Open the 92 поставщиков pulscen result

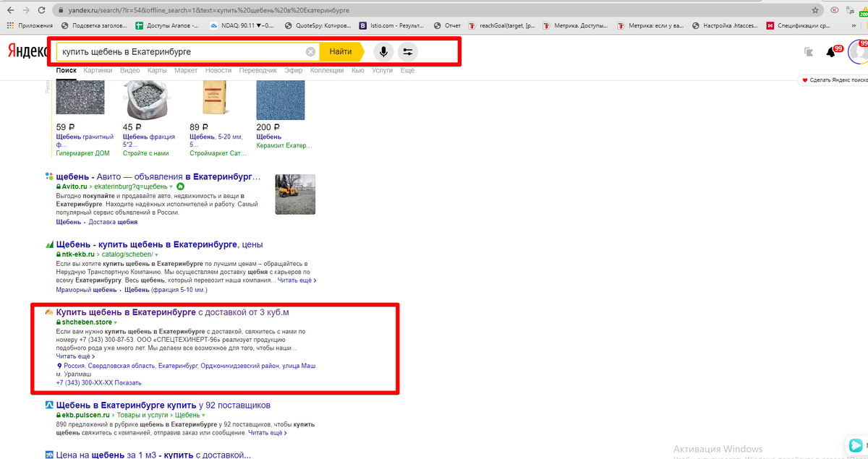tap(163, 406)
